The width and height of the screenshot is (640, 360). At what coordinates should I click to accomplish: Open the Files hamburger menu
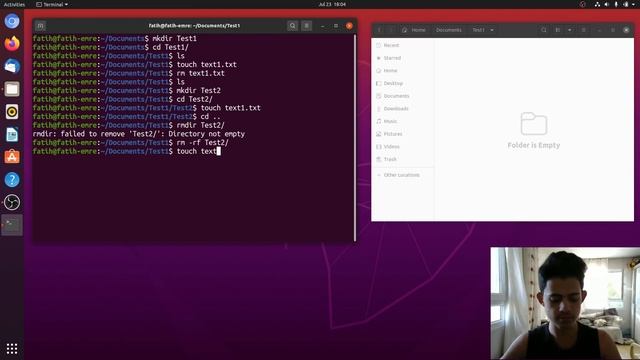click(584, 30)
